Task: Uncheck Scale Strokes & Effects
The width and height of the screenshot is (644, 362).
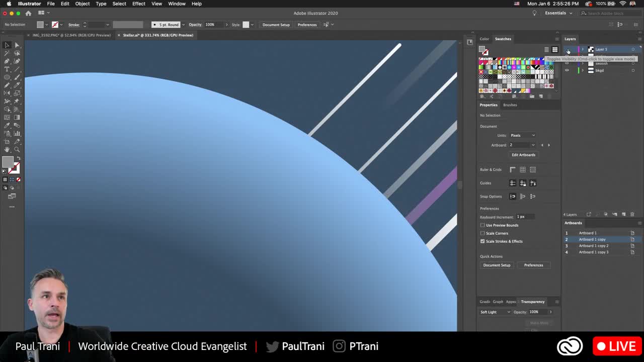Action: [482, 241]
